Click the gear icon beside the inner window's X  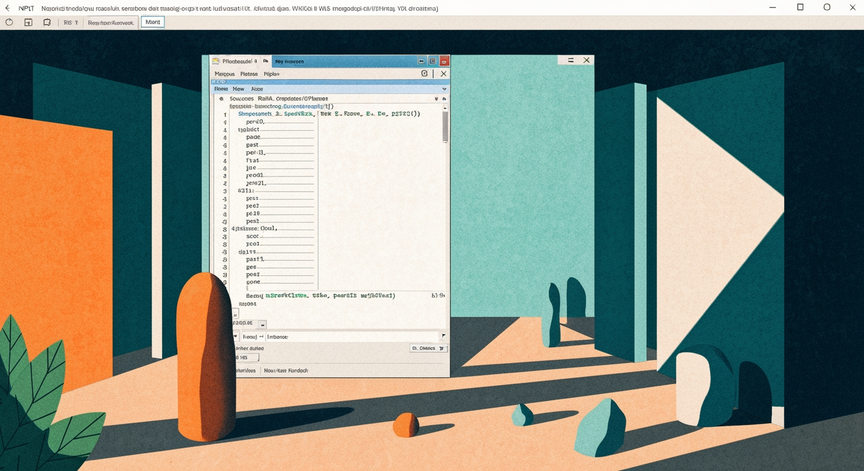[424, 73]
